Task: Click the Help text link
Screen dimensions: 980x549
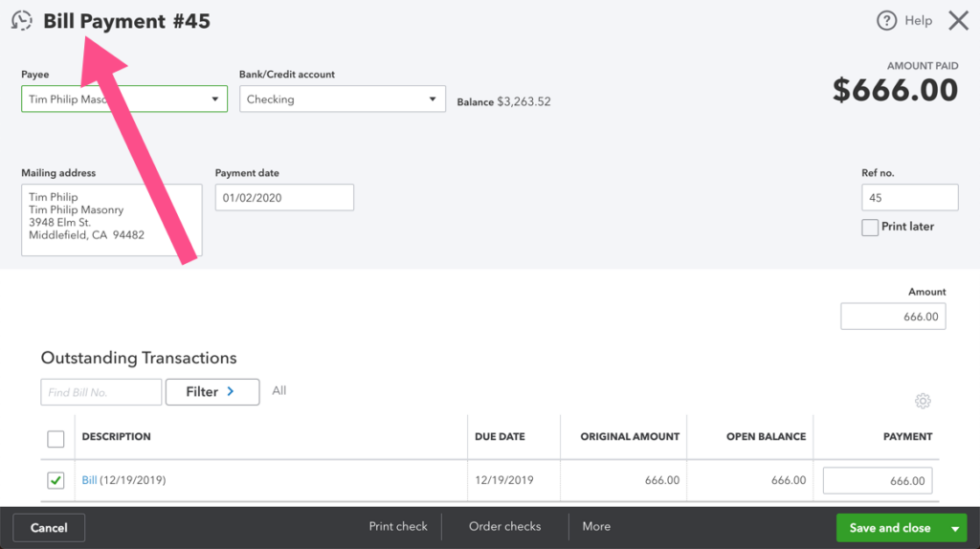Action: coord(918,21)
